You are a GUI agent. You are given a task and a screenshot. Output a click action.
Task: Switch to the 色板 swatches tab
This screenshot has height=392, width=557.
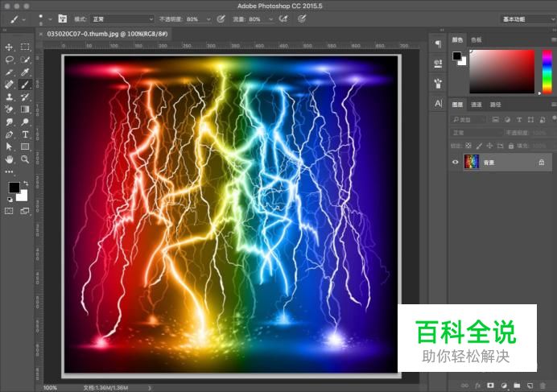[x=477, y=39]
